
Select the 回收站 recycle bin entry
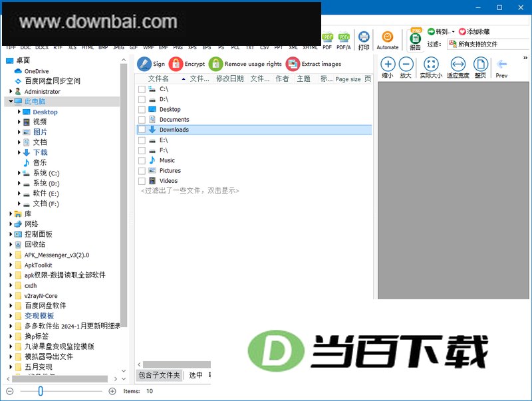pos(35,244)
